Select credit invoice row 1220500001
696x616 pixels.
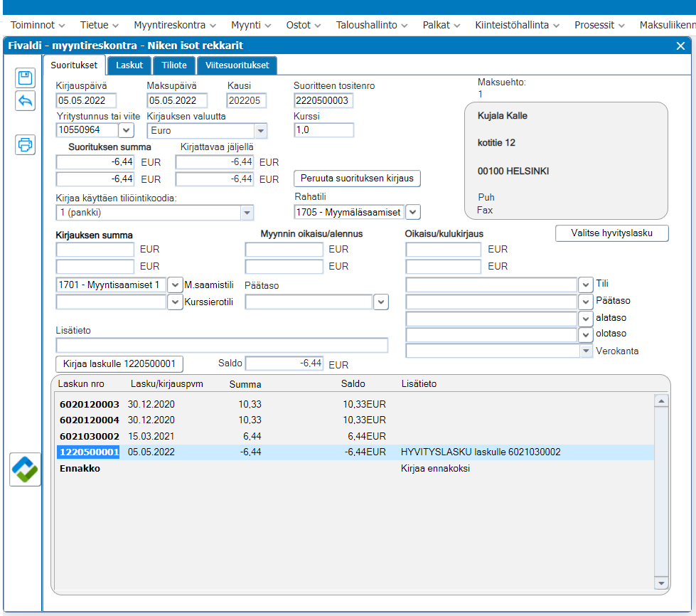[x=355, y=452]
